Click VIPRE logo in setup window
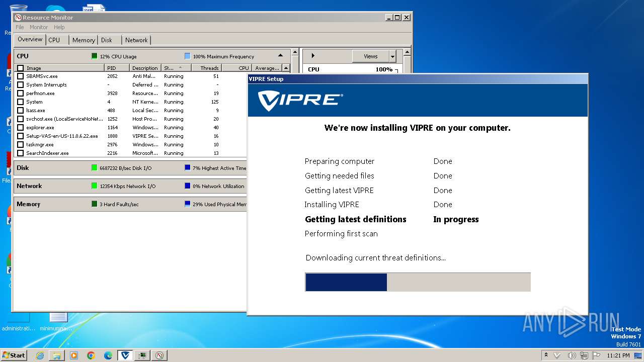The height and width of the screenshot is (362, 644). coord(300,100)
